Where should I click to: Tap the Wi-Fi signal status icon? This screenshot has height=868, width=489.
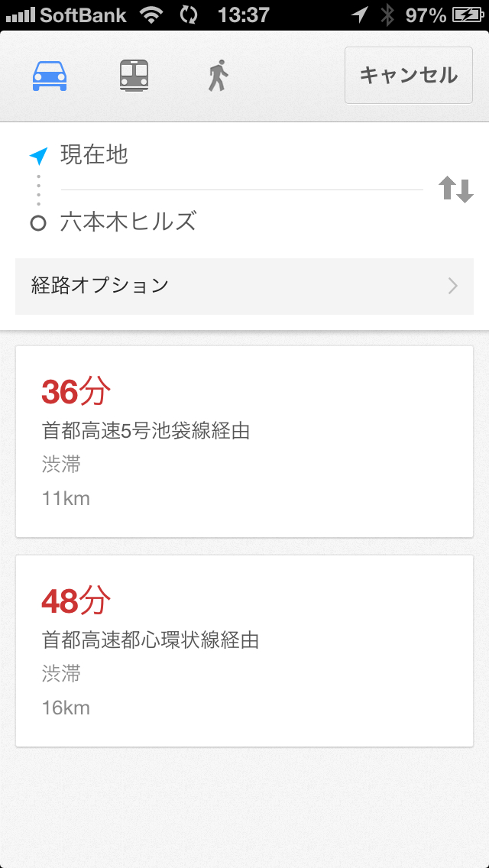(151, 15)
